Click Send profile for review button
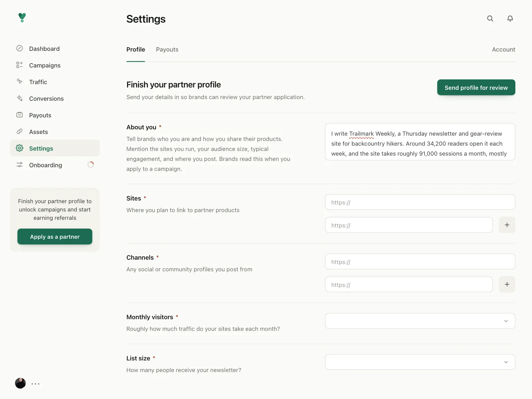Viewport: 532px width, 399px height. pyautogui.click(x=476, y=87)
